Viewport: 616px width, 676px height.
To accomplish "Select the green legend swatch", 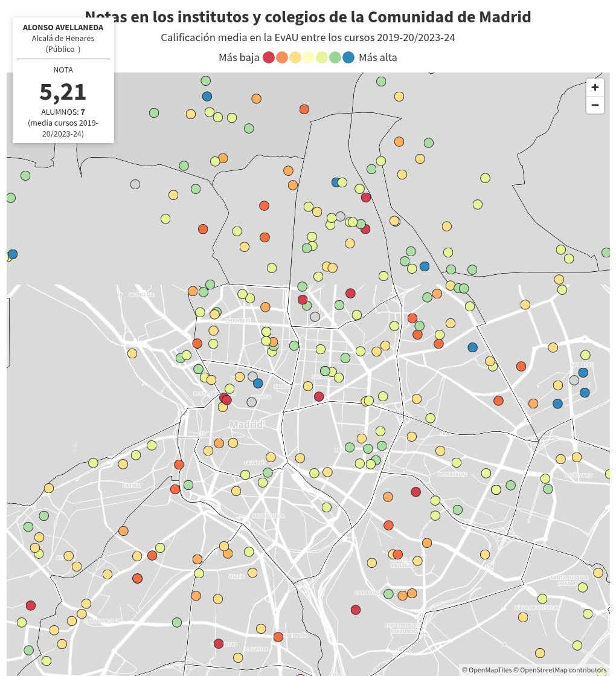I will point(335,57).
